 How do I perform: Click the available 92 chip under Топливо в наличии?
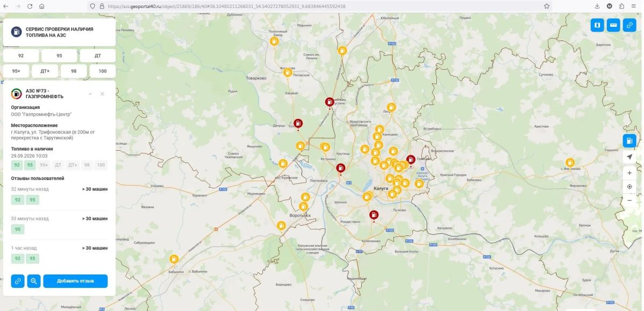(x=18, y=165)
